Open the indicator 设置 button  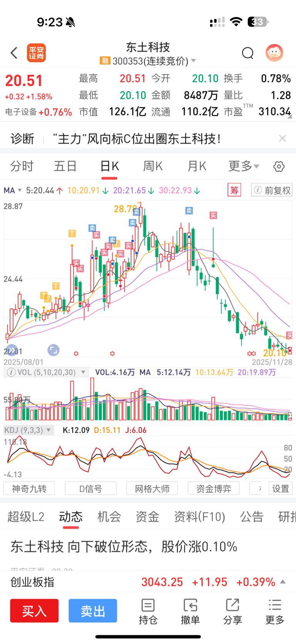(x=280, y=488)
